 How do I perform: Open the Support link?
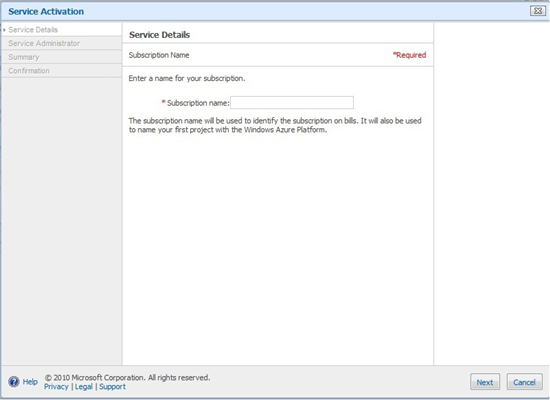112,387
